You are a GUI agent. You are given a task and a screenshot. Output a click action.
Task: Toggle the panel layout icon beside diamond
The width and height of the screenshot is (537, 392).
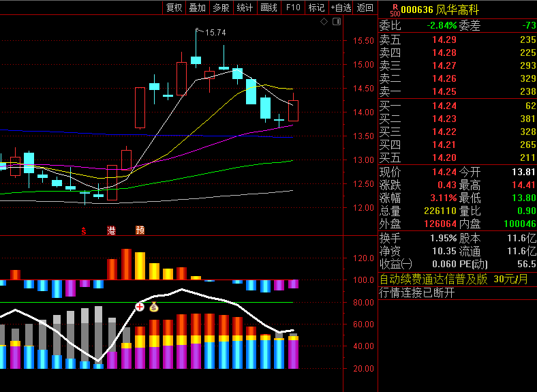click(335, 22)
